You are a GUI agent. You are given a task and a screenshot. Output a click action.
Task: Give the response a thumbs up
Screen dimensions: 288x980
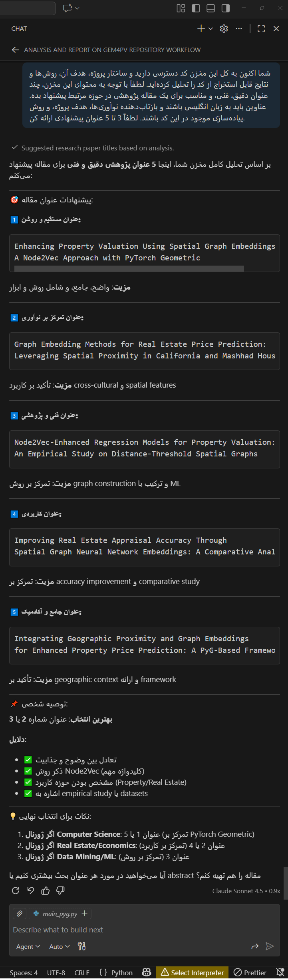(46, 890)
